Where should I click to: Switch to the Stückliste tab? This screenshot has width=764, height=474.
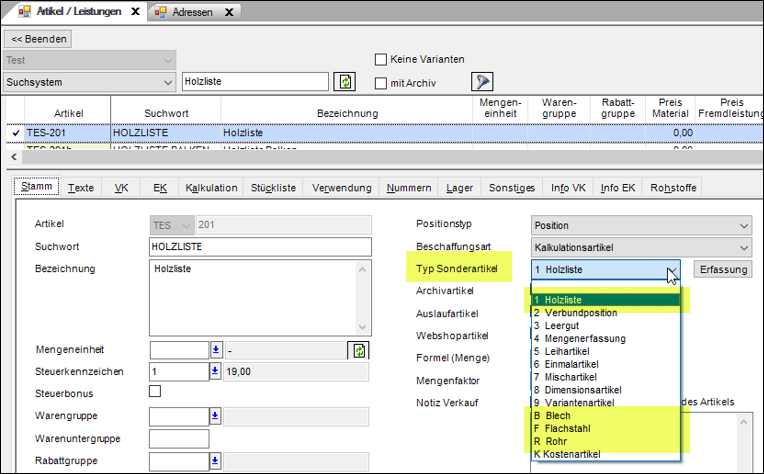273,187
